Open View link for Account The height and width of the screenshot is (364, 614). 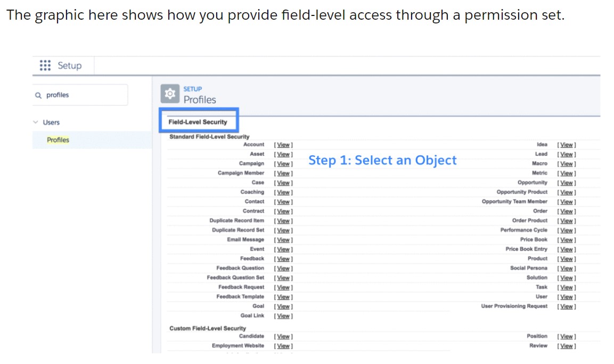pyautogui.click(x=283, y=145)
